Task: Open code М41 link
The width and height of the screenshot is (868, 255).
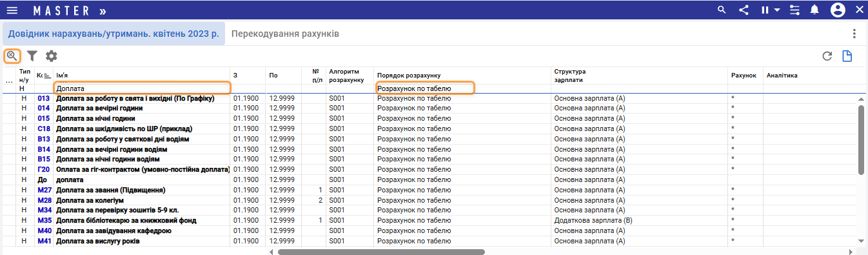Action: pyautogui.click(x=44, y=241)
